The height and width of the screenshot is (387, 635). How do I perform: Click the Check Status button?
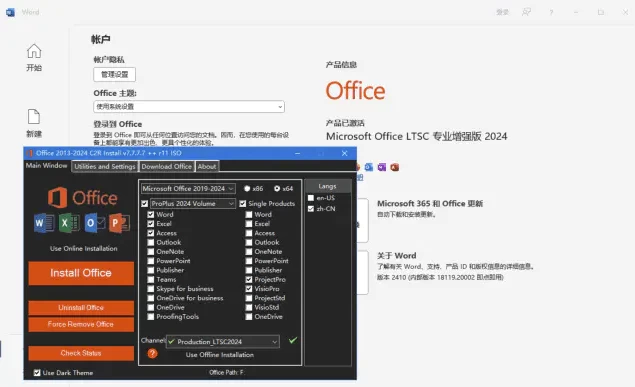(x=81, y=353)
